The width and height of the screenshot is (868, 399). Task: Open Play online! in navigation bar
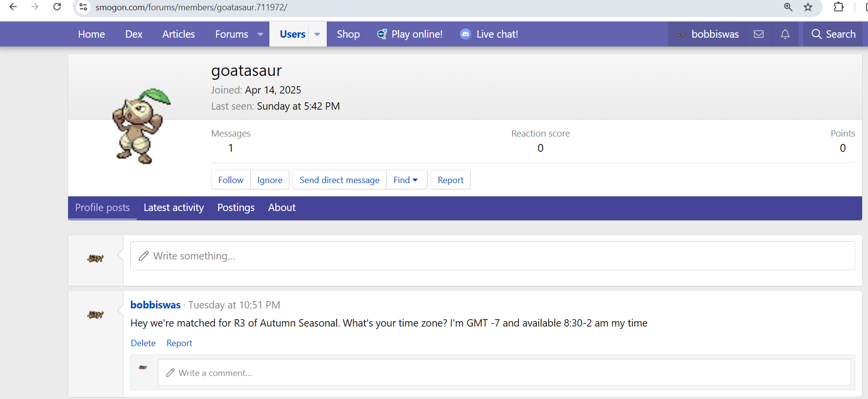coord(410,34)
